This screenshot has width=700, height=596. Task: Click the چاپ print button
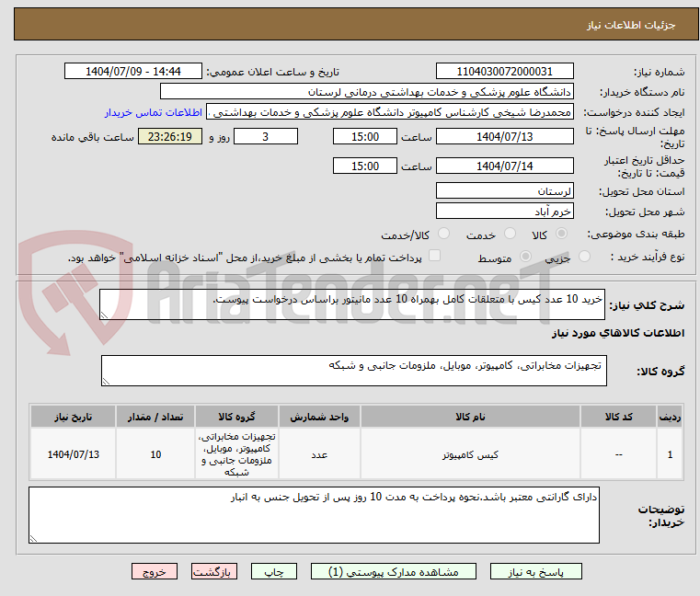[x=274, y=571]
